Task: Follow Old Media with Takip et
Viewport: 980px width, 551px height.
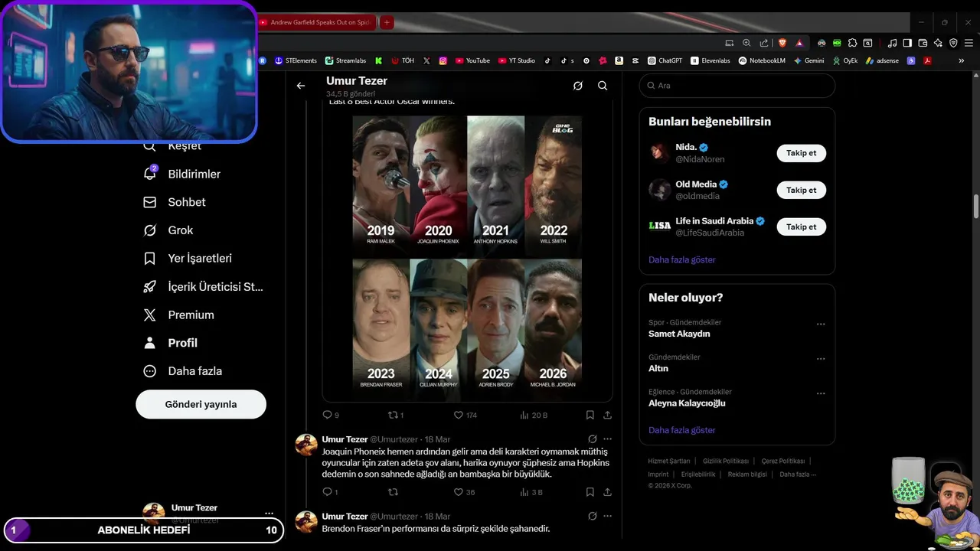Action: click(x=801, y=190)
